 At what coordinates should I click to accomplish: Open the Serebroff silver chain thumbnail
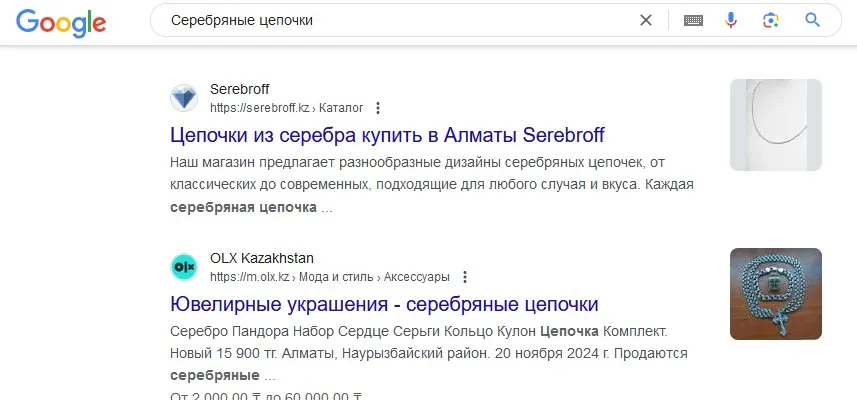(x=776, y=125)
